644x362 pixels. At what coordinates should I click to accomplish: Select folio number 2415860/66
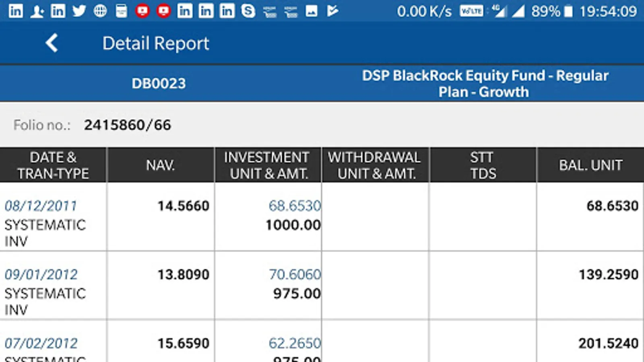(x=127, y=125)
